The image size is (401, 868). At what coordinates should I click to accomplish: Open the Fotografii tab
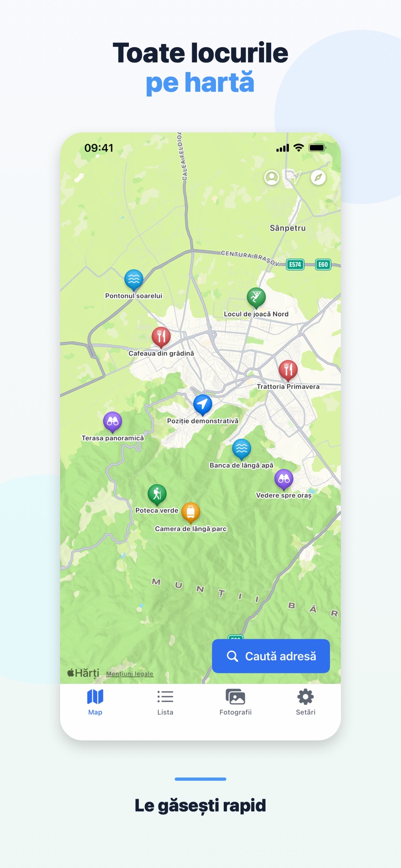pyautogui.click(x=235, y=703)
